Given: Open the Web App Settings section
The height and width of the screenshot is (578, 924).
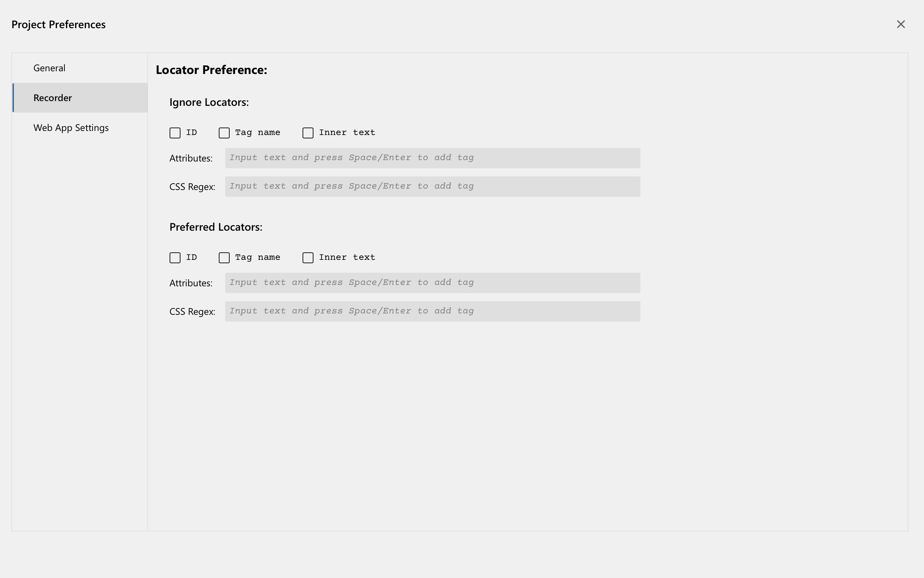Looking at the screenshot, I should [71, 128].
